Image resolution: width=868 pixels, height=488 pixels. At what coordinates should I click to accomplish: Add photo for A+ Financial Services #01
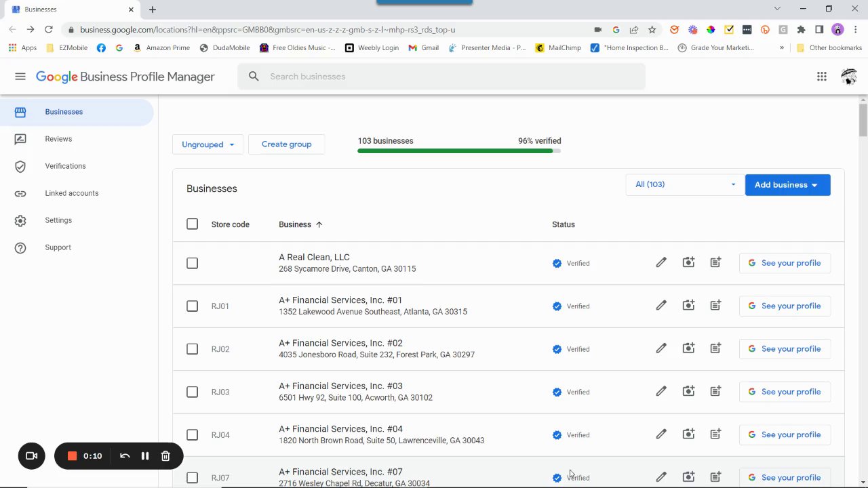point(688,306)
